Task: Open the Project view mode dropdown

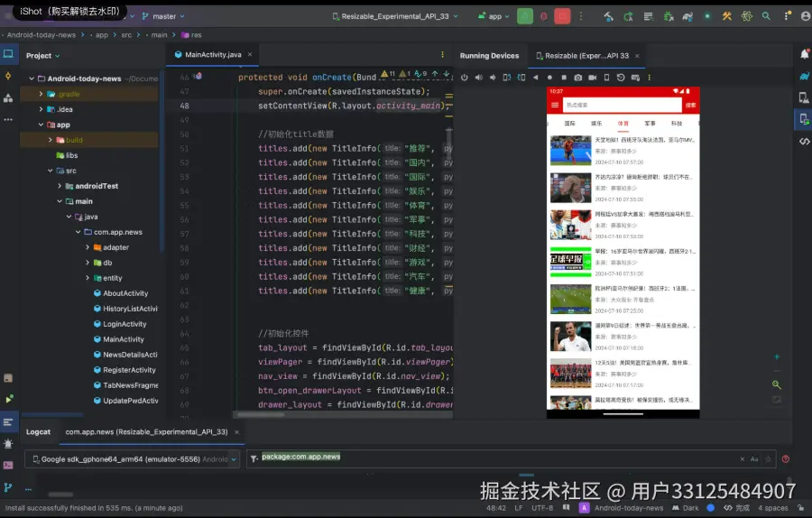Action: [43, 55]
